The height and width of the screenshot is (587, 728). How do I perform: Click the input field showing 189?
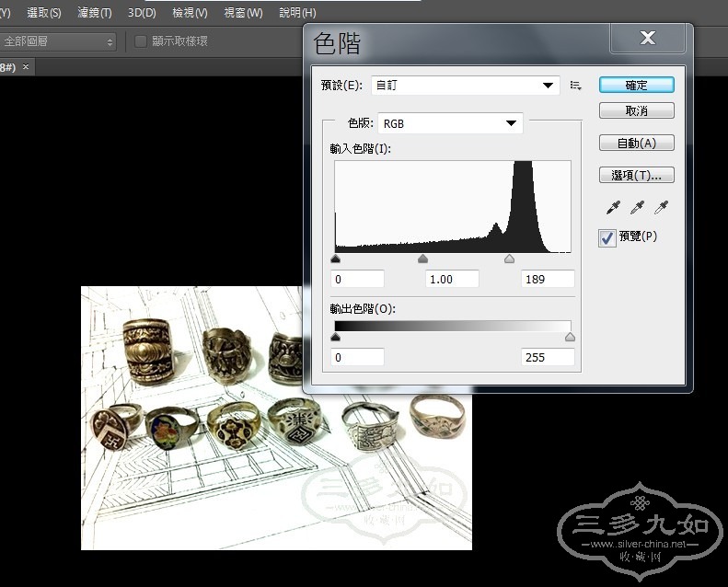(x=548, y=280)
